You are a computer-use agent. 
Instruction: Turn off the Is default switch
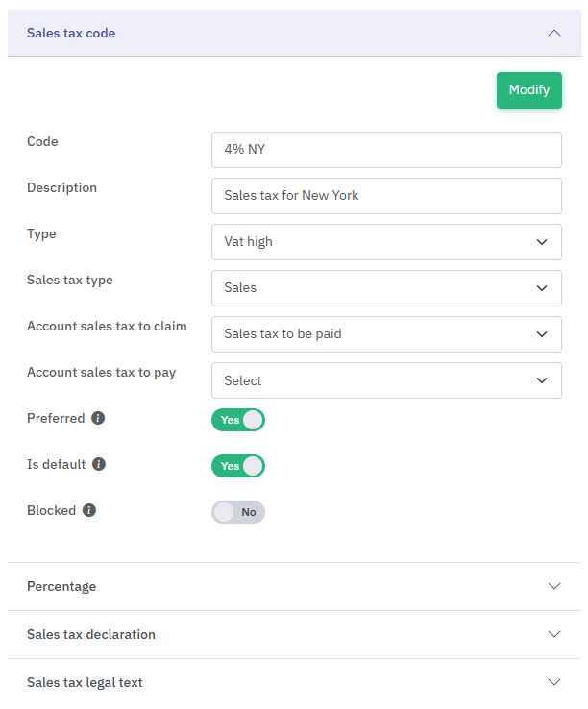(238, 466)
